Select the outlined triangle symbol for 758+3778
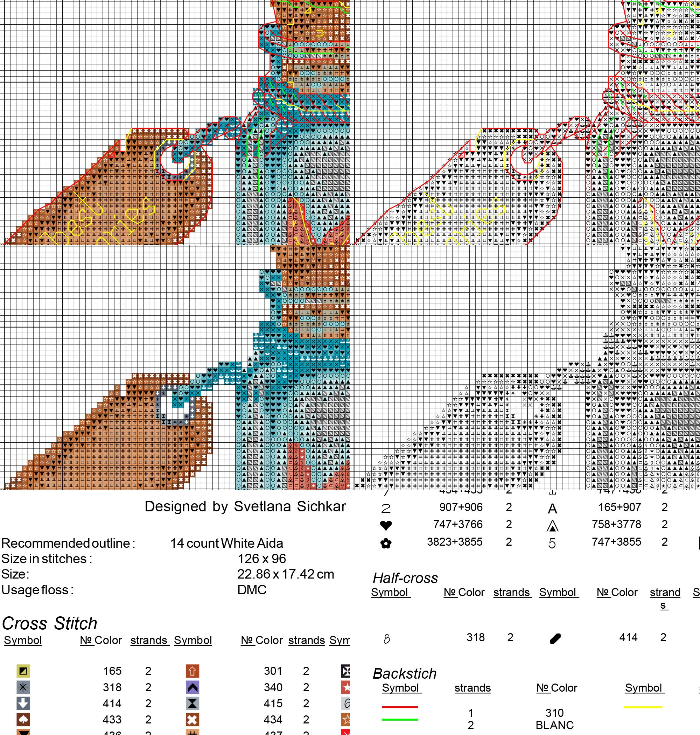The image size is (700, 735). (x=552, y=526)
